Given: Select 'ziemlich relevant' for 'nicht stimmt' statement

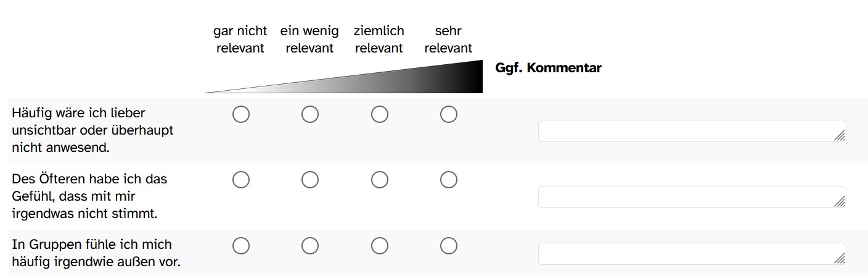Looking at the screenshot, I should [x=379, y=180].
